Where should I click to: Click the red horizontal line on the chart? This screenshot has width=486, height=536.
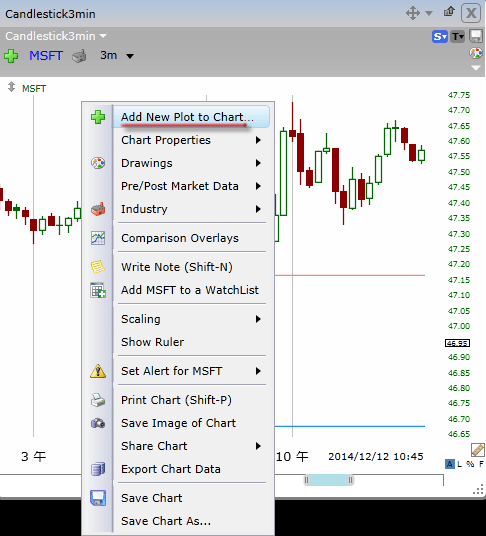coord(350,275)
